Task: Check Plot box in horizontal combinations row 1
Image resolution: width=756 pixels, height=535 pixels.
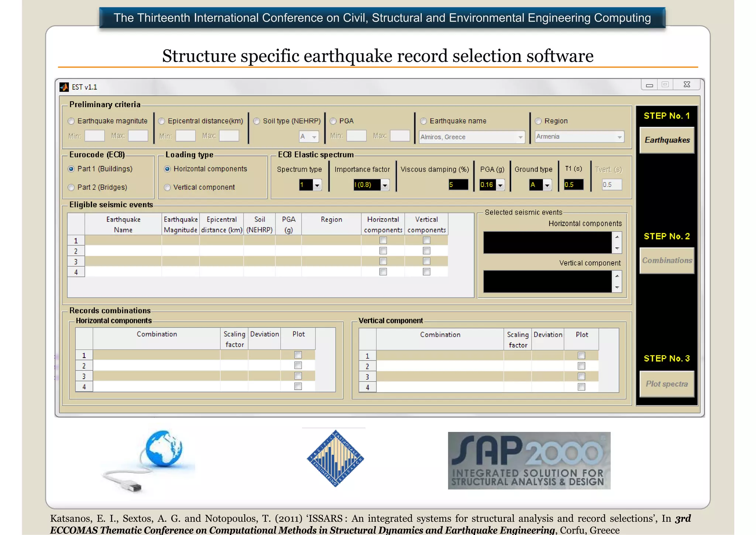Action: pos(298,355)
